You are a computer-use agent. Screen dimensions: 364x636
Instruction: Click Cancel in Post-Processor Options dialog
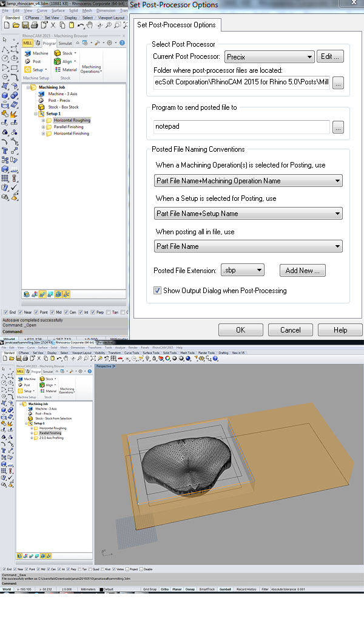click(x=290, y=330)
